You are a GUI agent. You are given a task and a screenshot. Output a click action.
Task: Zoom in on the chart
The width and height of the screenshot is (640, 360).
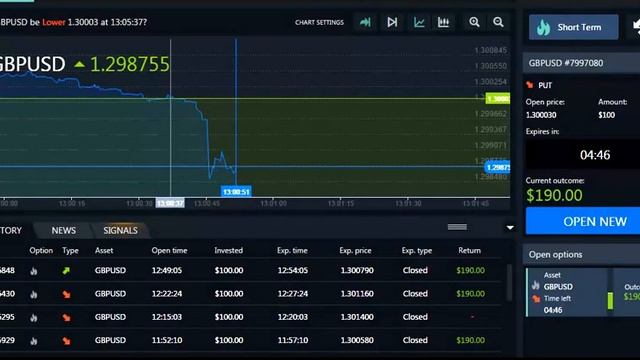click(x=474, y=22)
